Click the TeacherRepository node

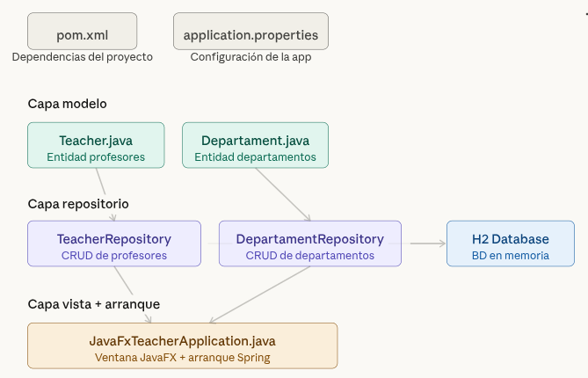(113, 244)
